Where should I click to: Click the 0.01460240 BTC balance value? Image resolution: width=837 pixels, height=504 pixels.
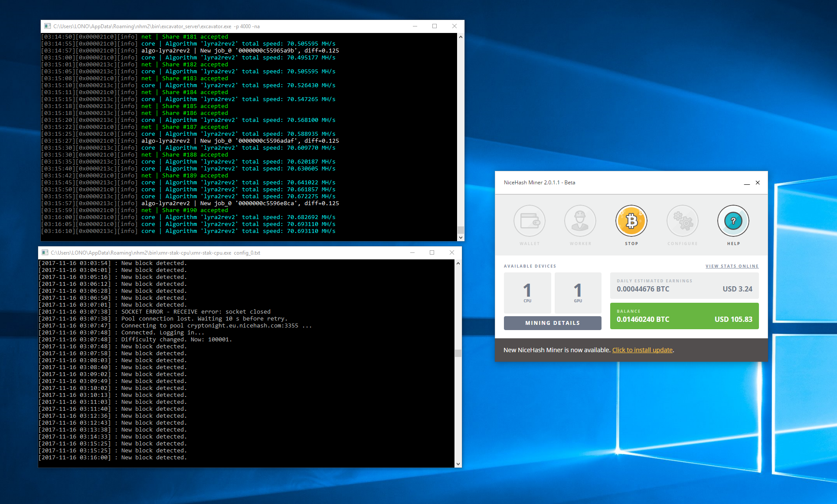[x=643, y=320]
